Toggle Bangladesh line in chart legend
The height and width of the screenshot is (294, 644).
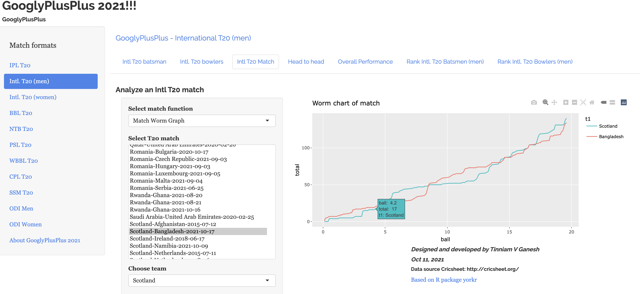pyautogui.click(x=611, y=137)
